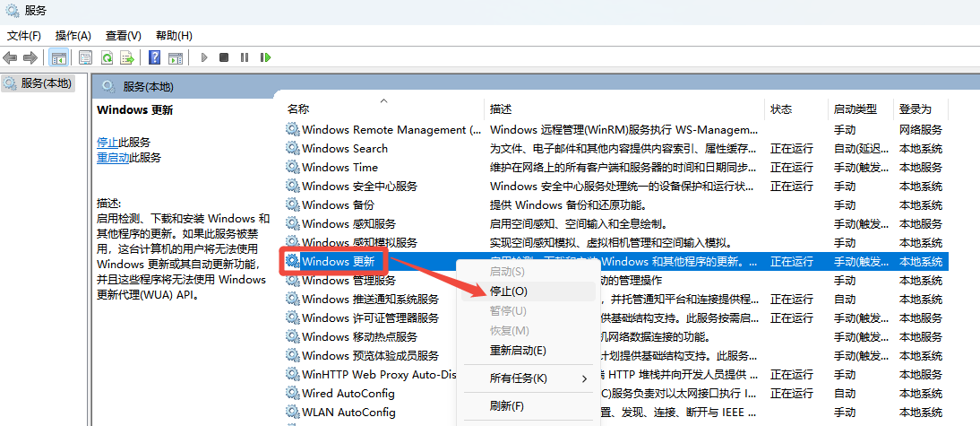Click the Back arrow in toolbar
This screenshot has height=426, width=980.
tap(11, 57)
